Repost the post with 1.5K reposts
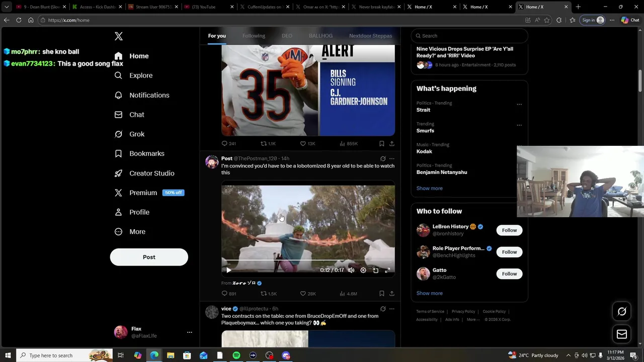The width and height of the screenshot is (644, 362). pyautogui.click(x=269, y=294)
